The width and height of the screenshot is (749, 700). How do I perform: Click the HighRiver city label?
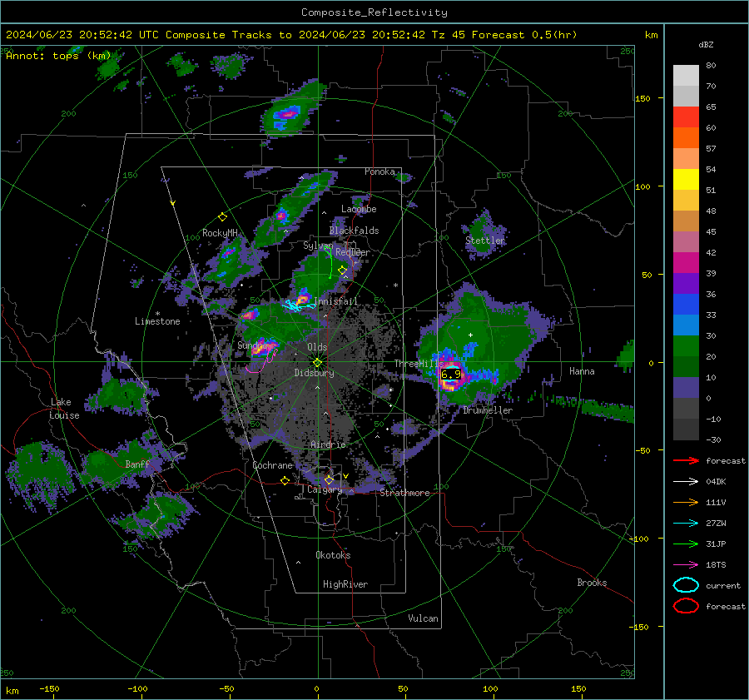pyautogui.click(x=345, y=584)
